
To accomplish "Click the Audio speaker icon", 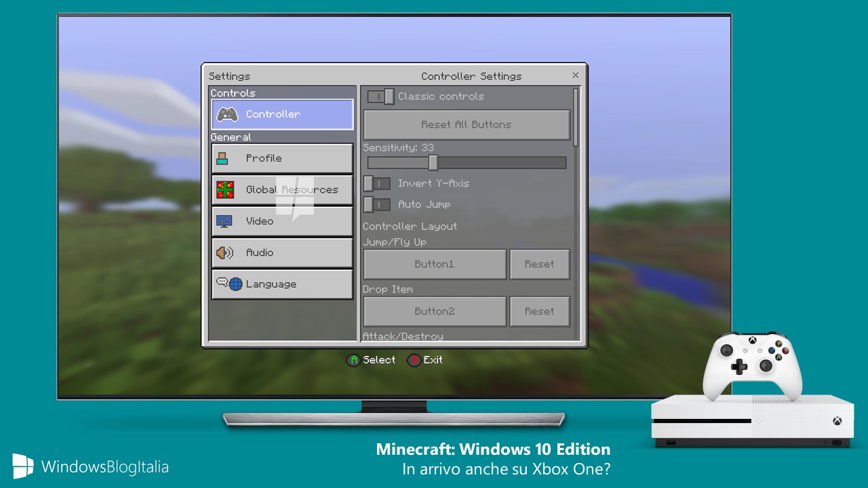I will tap(224, 253).
